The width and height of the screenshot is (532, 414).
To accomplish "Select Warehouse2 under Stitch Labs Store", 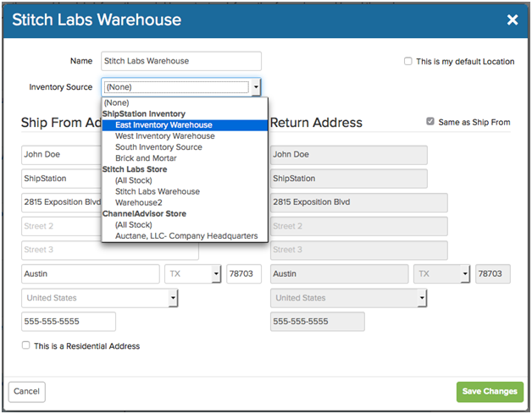I will pos(140,202).
